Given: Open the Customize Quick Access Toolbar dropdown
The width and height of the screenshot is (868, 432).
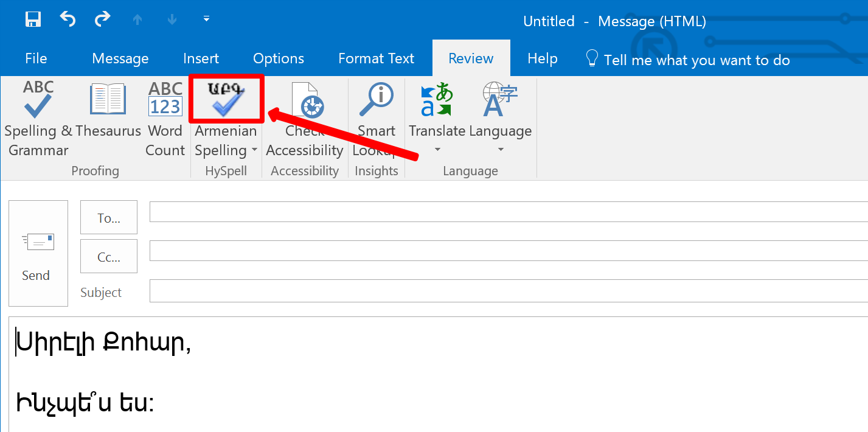Looking at the screenshot, I should click(206, 19).
